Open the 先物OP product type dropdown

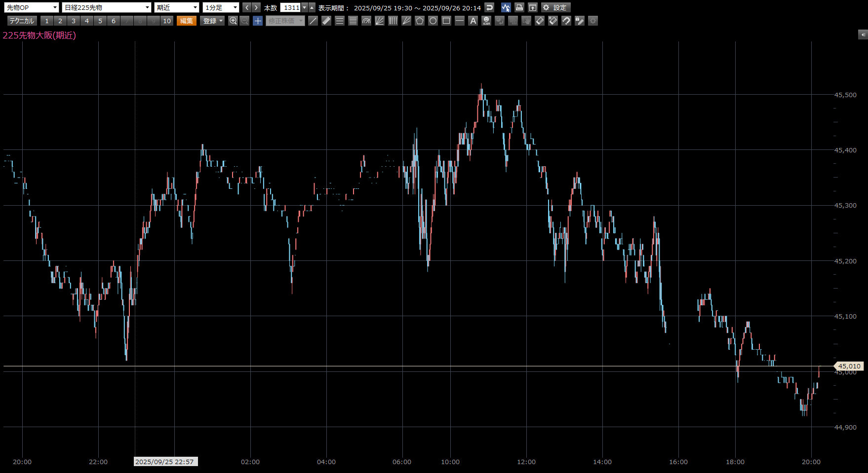pyautogui.click(x=32, y=7)
